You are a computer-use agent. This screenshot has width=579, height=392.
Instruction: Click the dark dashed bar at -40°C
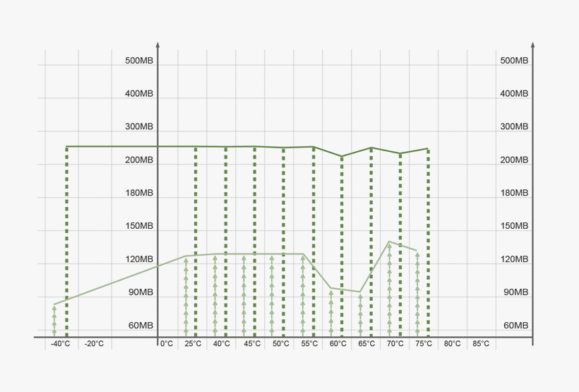tap(67, 240)
